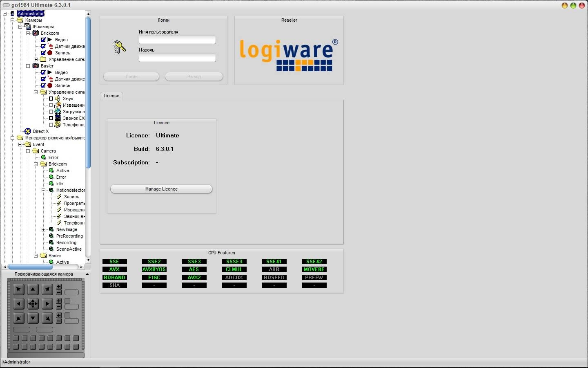Click the Имя пользователя input field
The image size is (588, 368).
[177, 40]
